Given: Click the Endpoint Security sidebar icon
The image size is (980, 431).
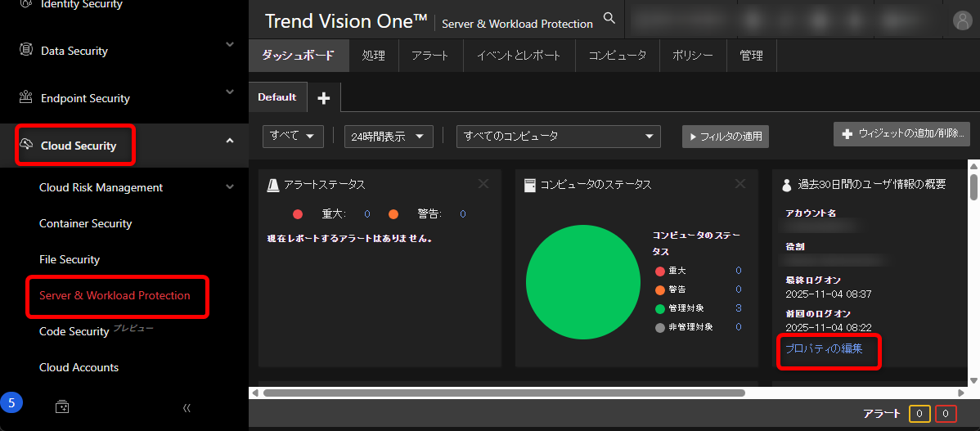Looking at the screenshot, I should point(25,97).
